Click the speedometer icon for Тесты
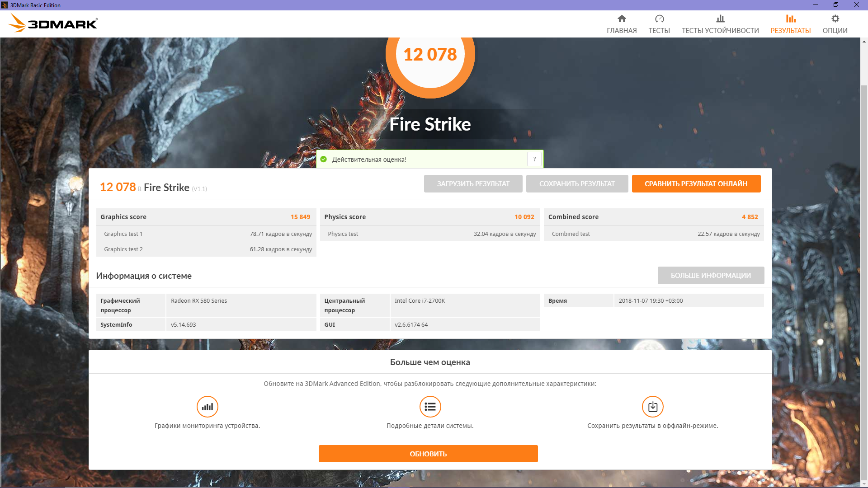 [659, 19]
